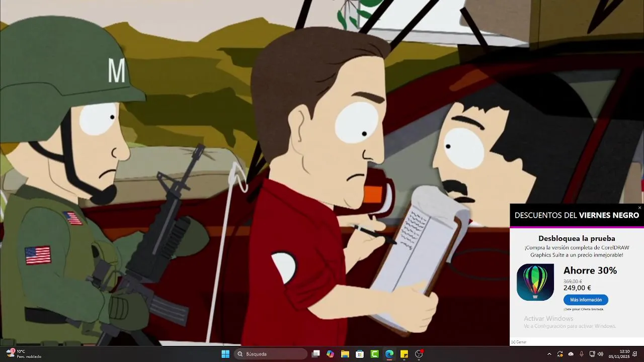Open the OneDrive cloud tray icon
This screenshot has height=362, width=644.
click(571, 354)
